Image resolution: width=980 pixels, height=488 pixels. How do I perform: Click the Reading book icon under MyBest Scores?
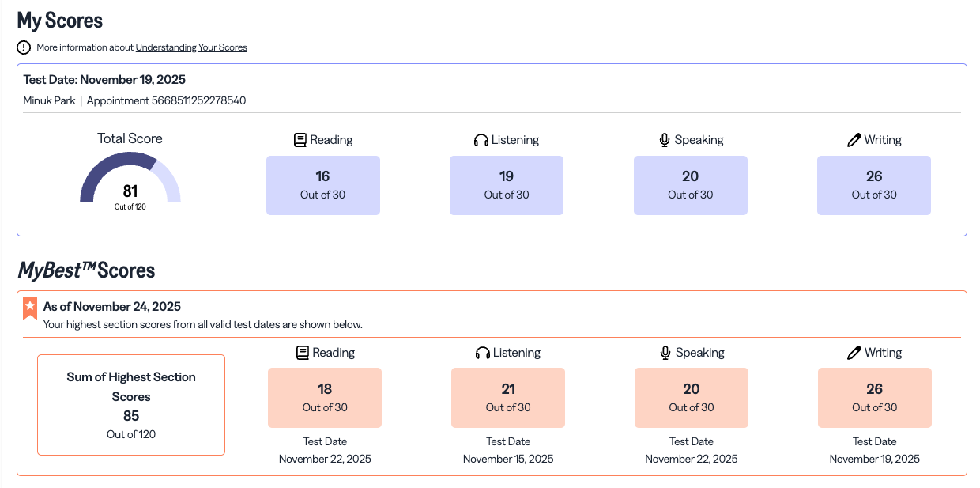[x=302, y=353]
